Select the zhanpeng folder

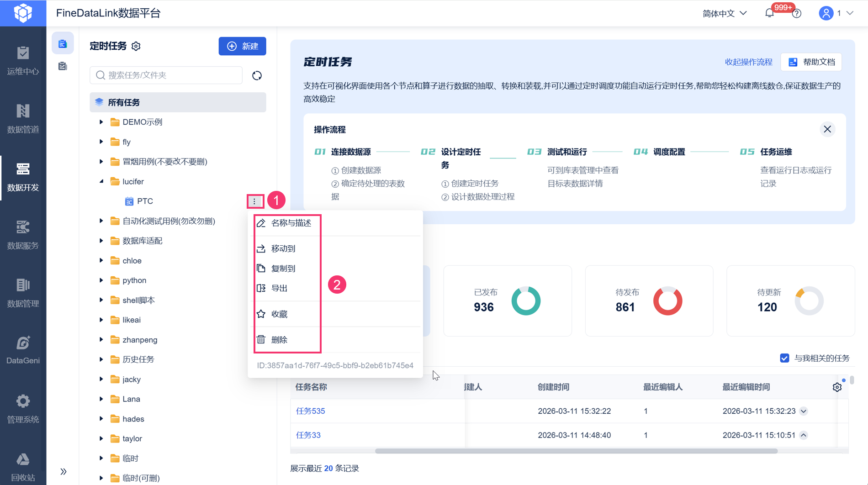click(x=140, y=340)
